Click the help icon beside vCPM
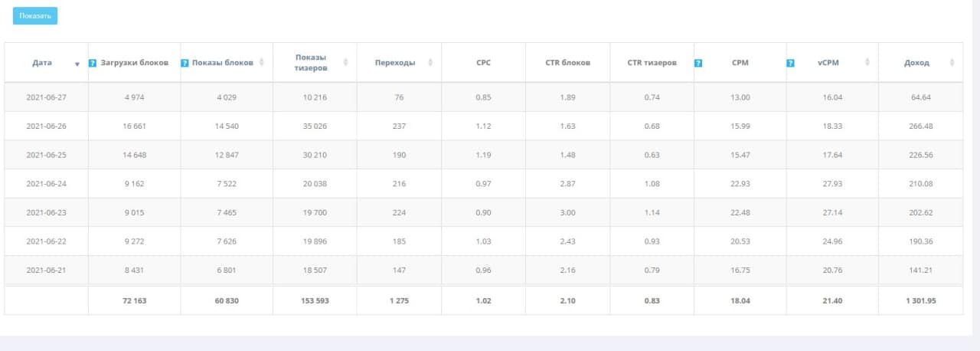The width and height of the screenshot is (980, 351). (790, 63)
